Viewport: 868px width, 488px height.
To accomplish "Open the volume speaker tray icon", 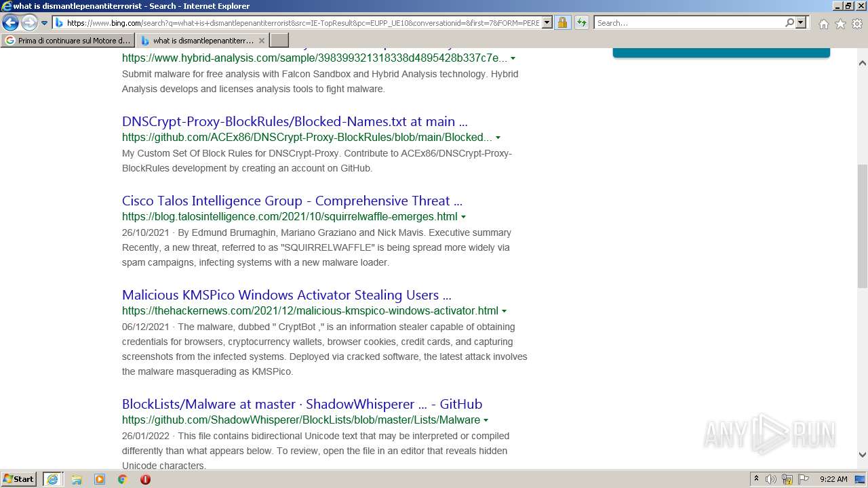I will 771,479.
